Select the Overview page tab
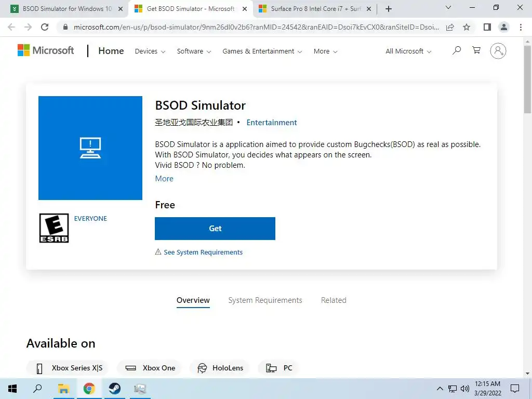This screenshot has width=532, height=399. tap(193, 301)
